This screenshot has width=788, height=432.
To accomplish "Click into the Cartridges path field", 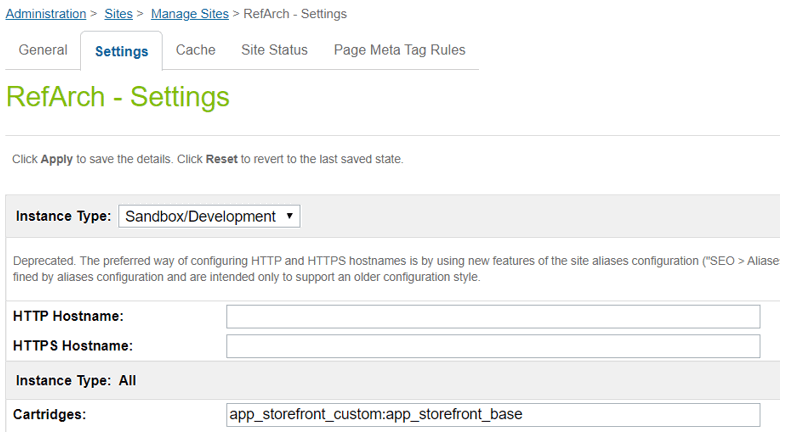I will tap(493, 414).
